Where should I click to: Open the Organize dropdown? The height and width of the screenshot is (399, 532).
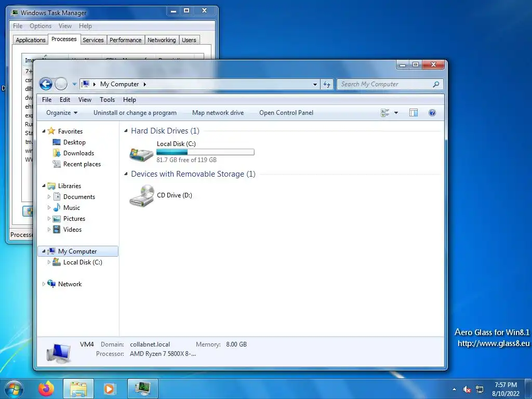click(62, 113)
